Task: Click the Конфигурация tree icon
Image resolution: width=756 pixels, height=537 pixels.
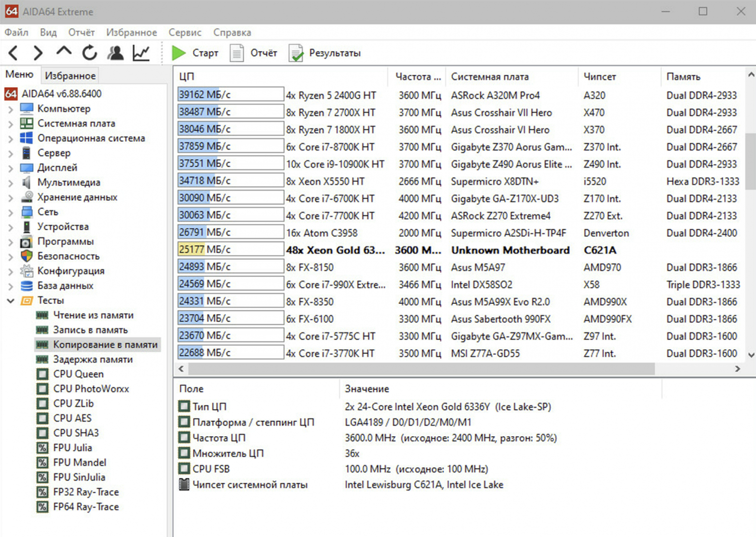Action: tap(27, 271)
